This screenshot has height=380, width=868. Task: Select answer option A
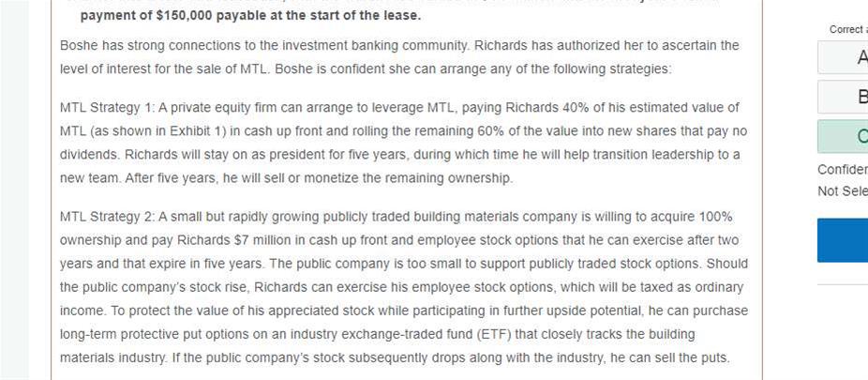(844, 57)
